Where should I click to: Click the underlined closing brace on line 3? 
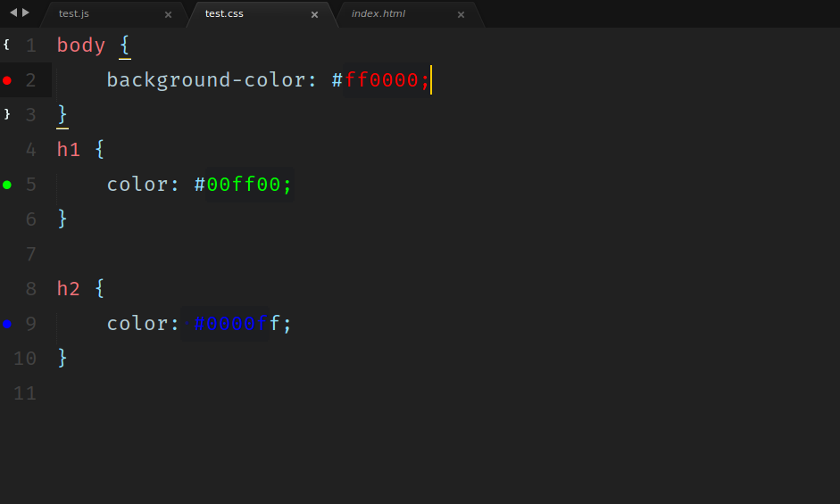click(x=62, y=115)
